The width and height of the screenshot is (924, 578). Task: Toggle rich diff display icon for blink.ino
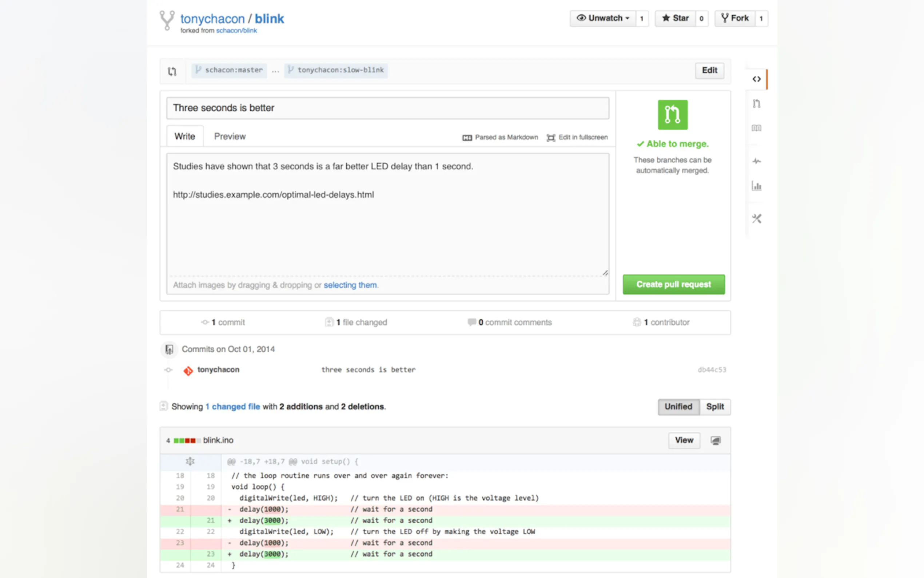(716, 440)
